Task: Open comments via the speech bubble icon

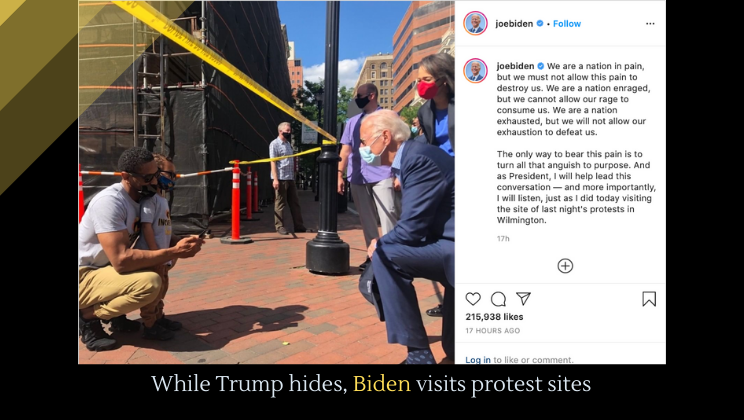Action: point(498,299)
